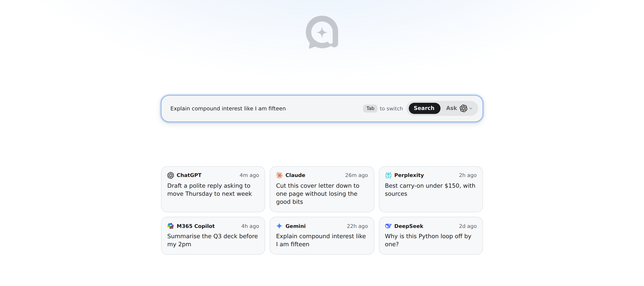Open the polite reply Thursday conversation

point(213,189)
